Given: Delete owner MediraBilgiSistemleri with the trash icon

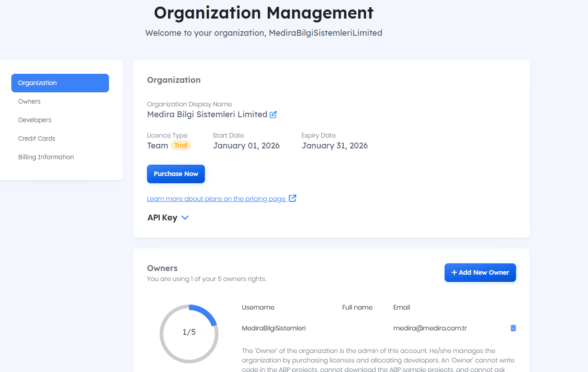Looking at the screenshot, I should [513, 328].
